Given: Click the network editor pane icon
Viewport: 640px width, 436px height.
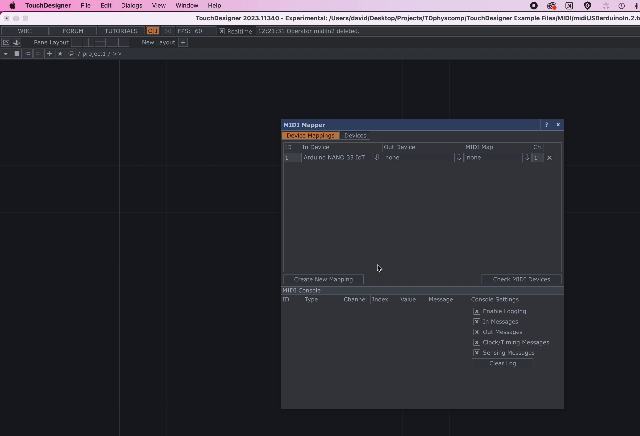Looking at the screenshot, I should click(17, 54).
